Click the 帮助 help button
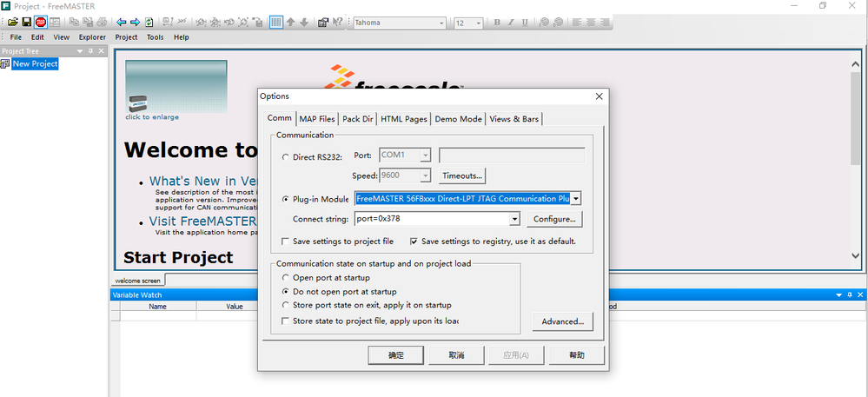Screen dimensions: 868x397 pyautogui.click(x=576, y=355)
